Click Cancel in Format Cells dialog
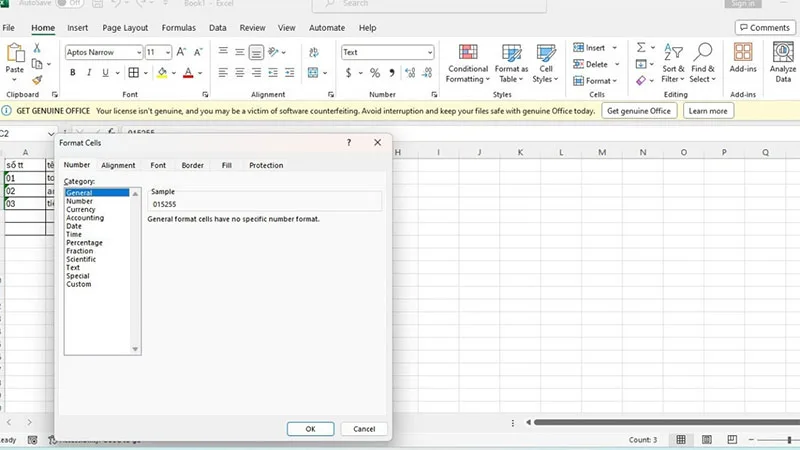 tap(364, 429)
